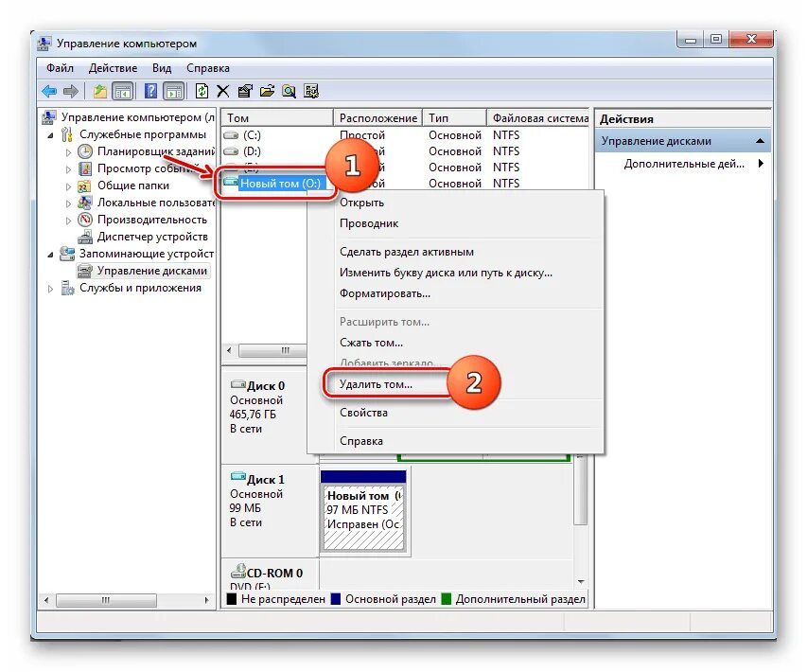Expand the Общие папки node
The image size is (807, 672).
[68, 186]
